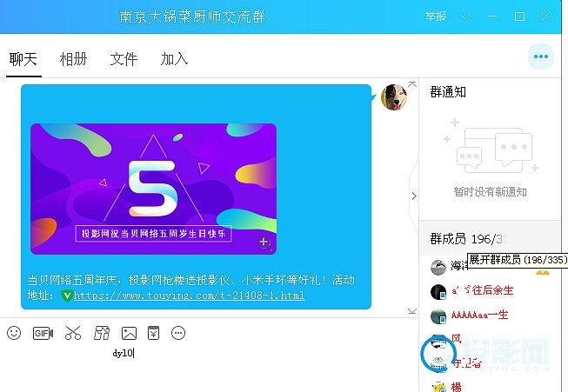Screen dimensions: 568x392
Task: Open the 相册 tab
Action: 74,59
